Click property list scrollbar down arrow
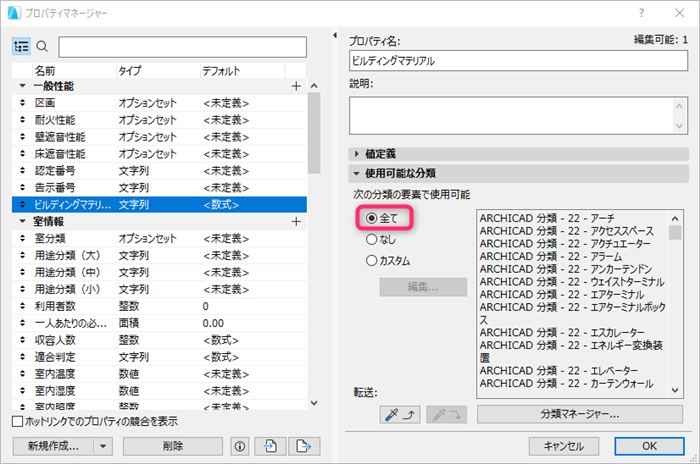 pos(314,403)
